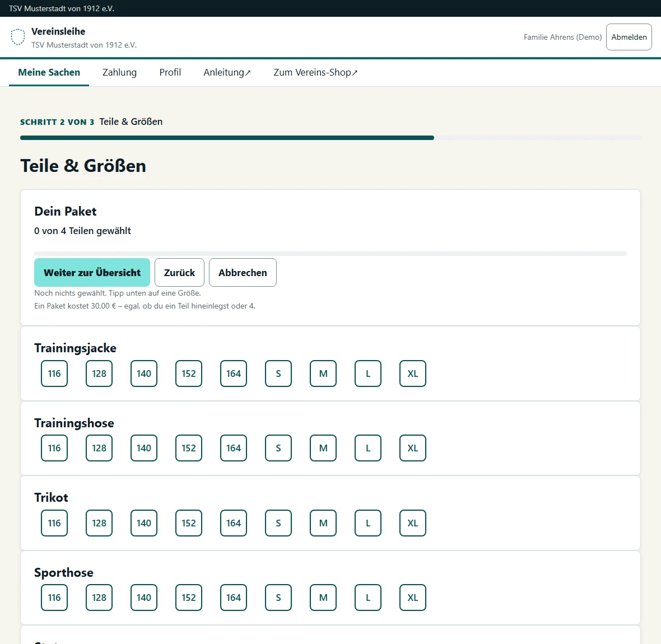Select size 128 for Trainingshose

[99, 448]
